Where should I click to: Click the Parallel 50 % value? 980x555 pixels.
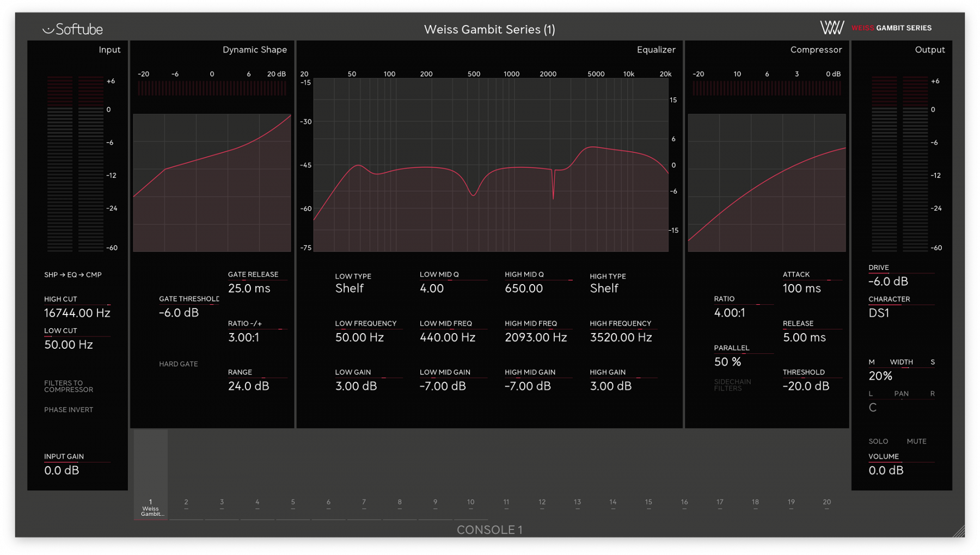pos(727,362)
